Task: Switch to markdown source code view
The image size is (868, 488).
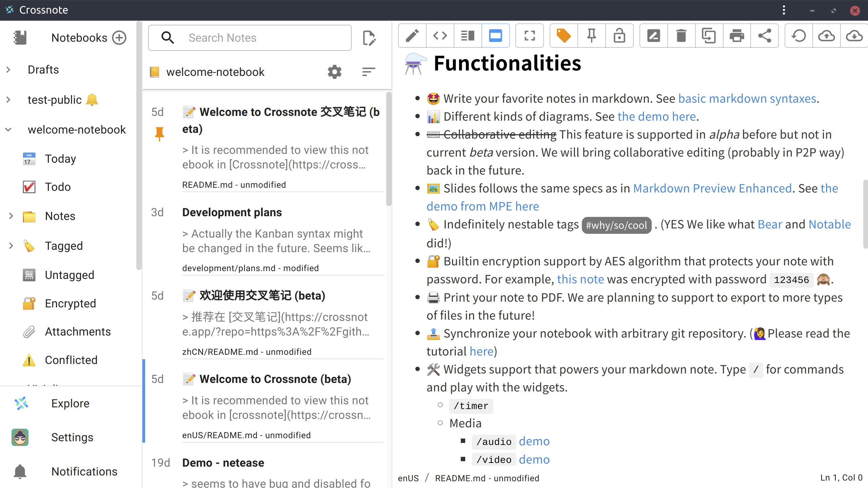Action: (x=440, y=36)
